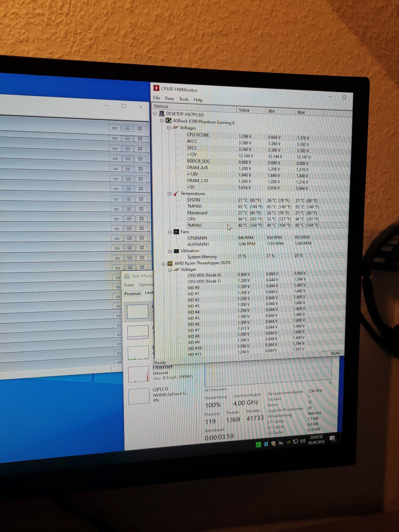399x532 pixels.
Task: Click the green tray icon in the taskbar
Action: tap(258, 445)
